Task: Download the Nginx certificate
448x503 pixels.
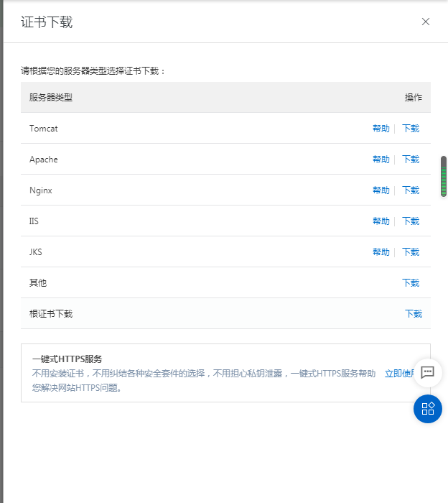Action: 411,190
